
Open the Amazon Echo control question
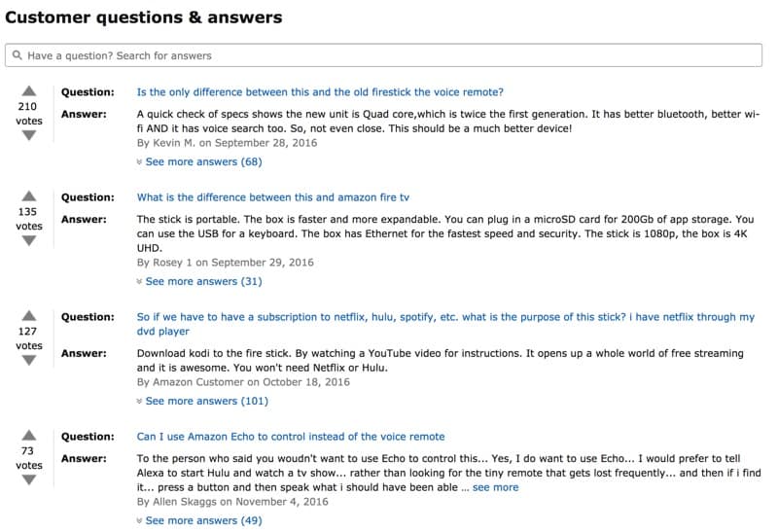click(x=291, y=437)
